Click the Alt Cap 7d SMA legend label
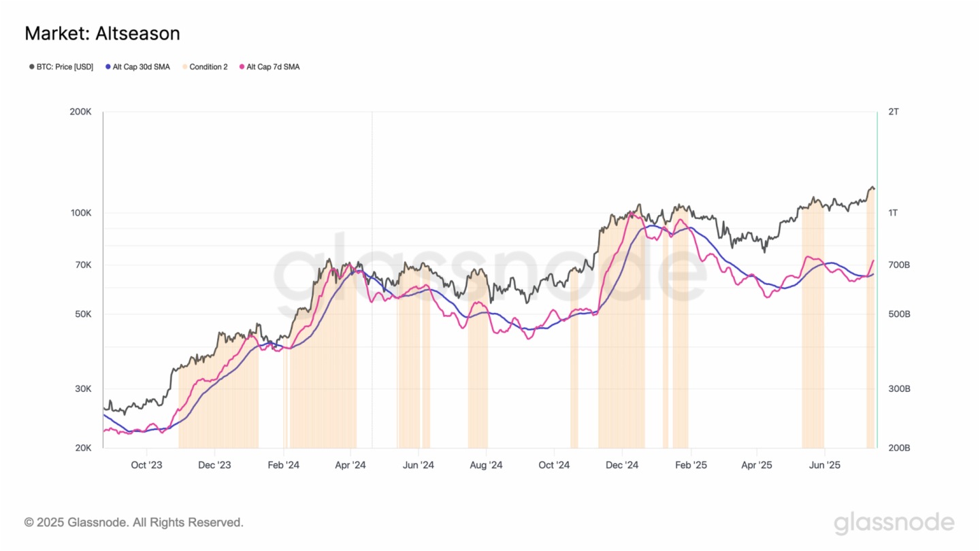The height and width of the screenshot is (551, 980). (x=273, y=67)
